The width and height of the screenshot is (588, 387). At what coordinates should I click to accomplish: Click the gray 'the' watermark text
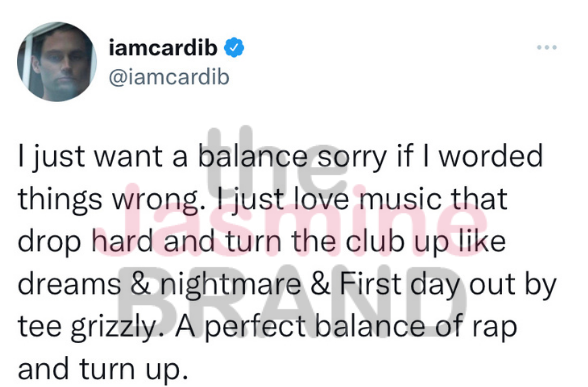[x=277, y=160]
